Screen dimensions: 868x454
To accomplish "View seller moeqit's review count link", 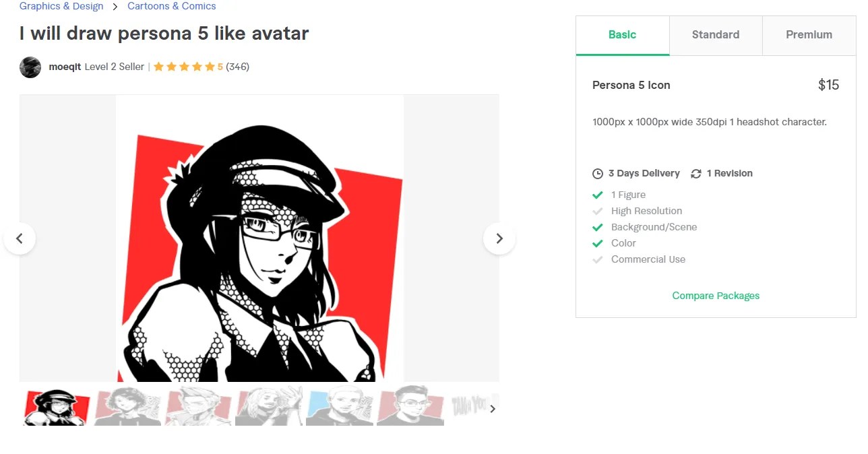I will 237,67.
